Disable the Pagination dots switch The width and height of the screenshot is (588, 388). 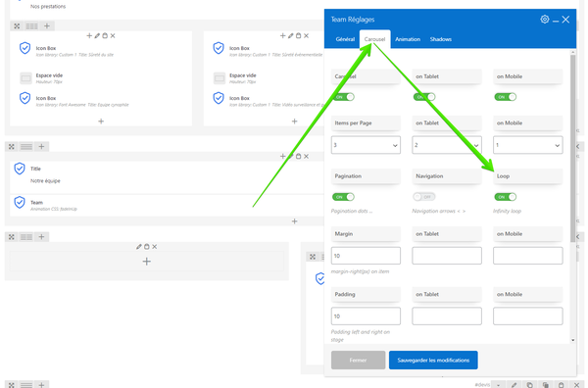pos(344,197)
